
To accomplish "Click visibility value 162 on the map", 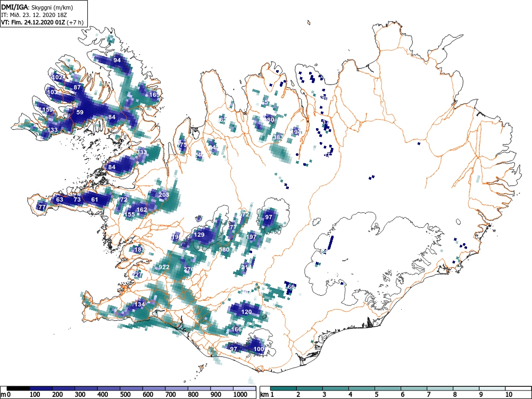I will tap(142, 210).
